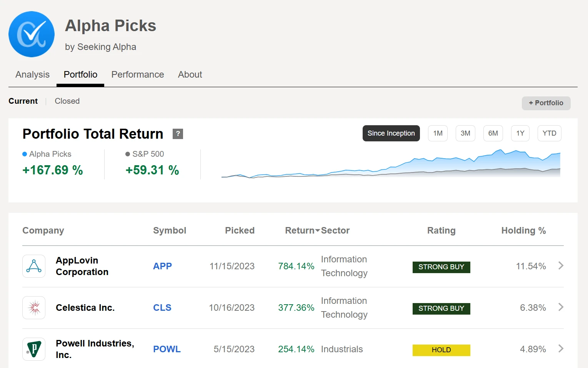The width and height of the screenshot is (588, 368).
Task: Open AppLovin Corporation company name
Action: [82, 266]
